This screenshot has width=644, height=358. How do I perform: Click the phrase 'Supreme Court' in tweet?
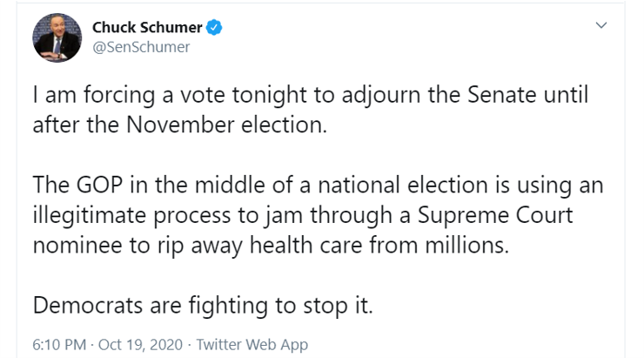point(495,215)
